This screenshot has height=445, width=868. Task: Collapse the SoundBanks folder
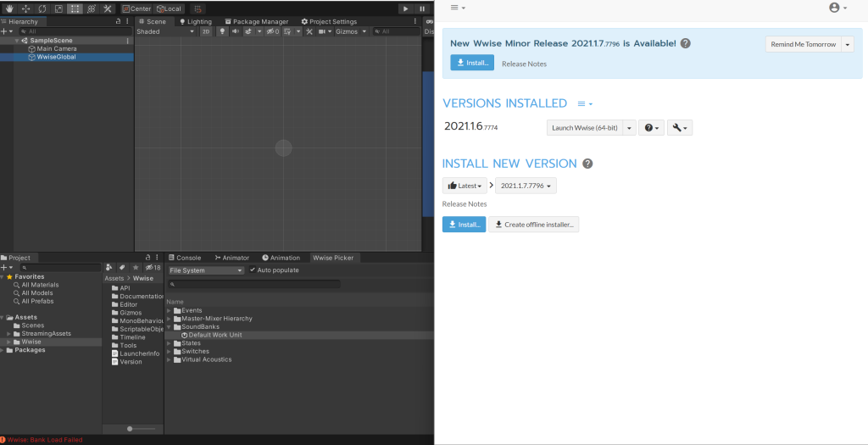[170, 326]
